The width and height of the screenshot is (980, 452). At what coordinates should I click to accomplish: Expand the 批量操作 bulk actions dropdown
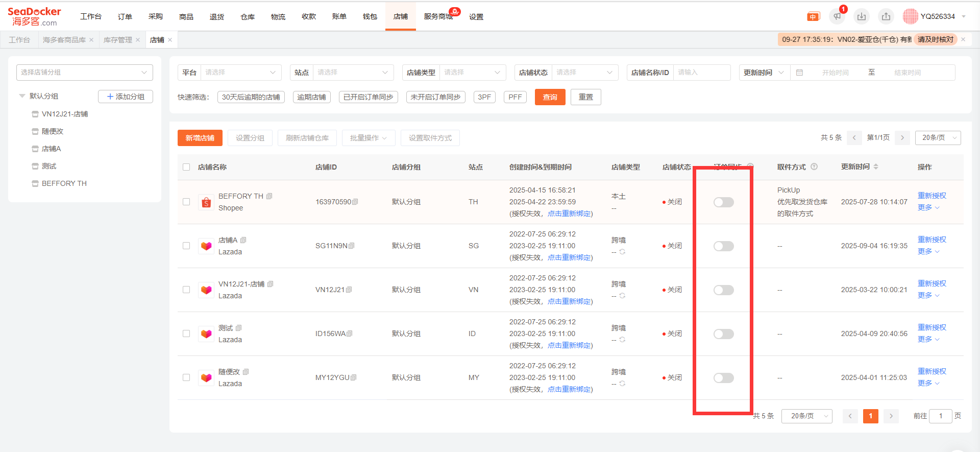pyautogui.click(x=369, y=138)
